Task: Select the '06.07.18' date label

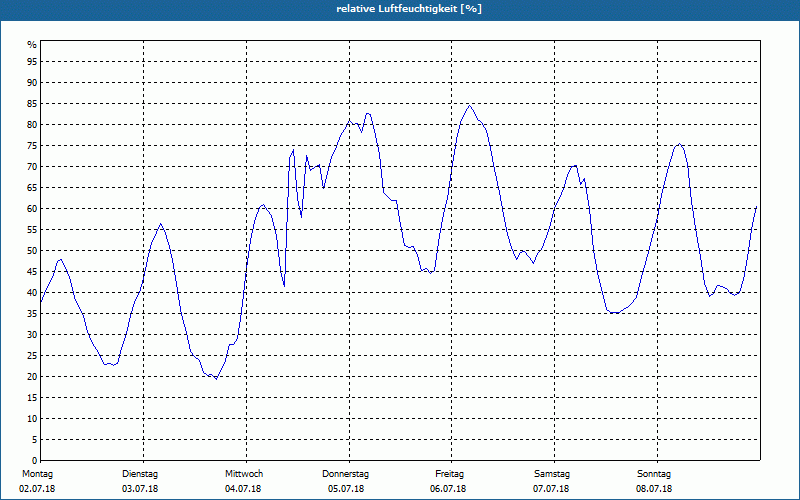Action: point(448,489)
